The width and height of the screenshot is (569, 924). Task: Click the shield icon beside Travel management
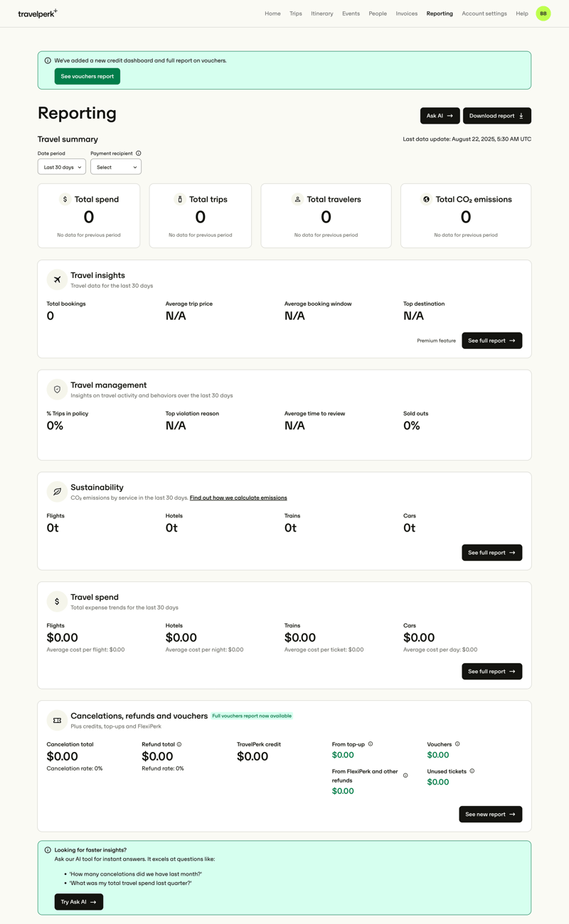[x=57, y=389]
